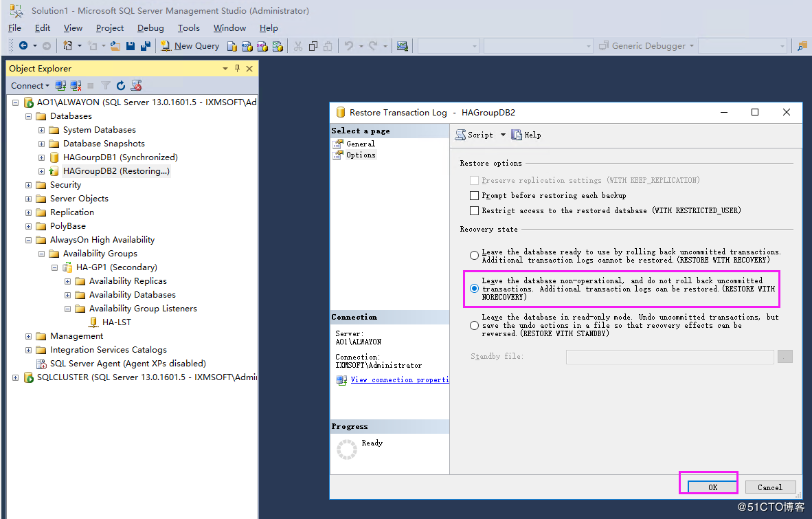Click the View connection properties icon
Viewport: 812px width, 519px height.
[341, 379]
